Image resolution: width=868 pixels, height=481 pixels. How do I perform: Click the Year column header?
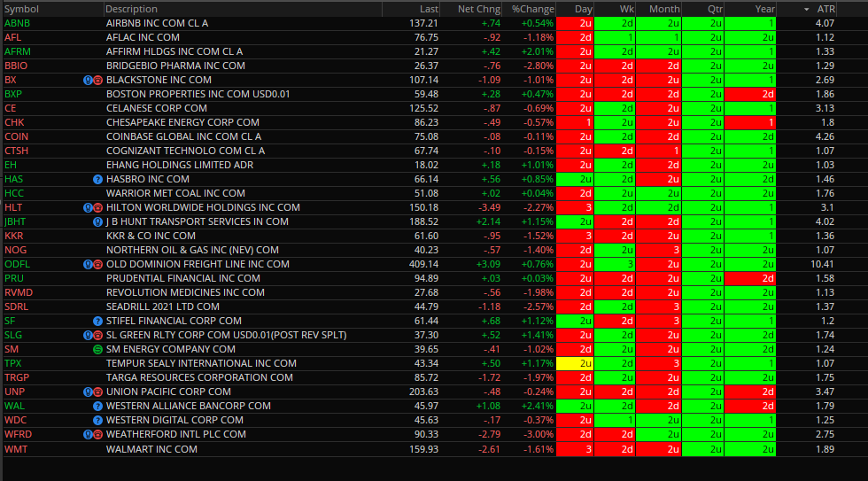click(x=765, y=9)
